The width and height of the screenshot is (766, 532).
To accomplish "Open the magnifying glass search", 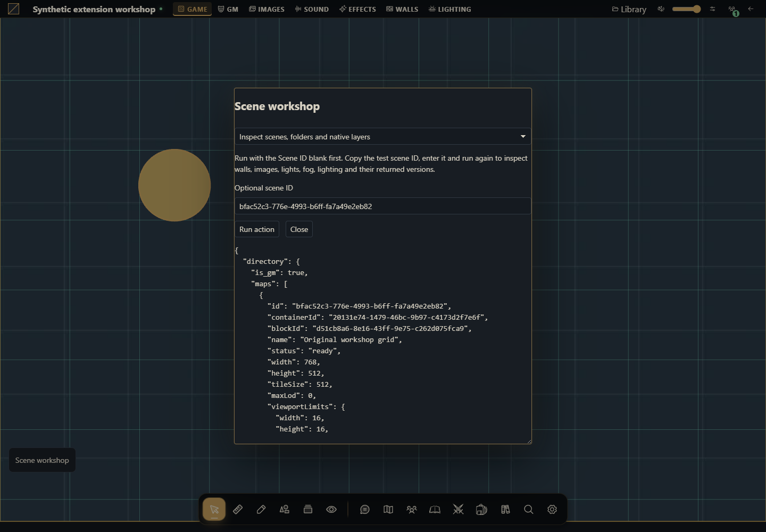I will pyautogui.click(x=529, y=510).
